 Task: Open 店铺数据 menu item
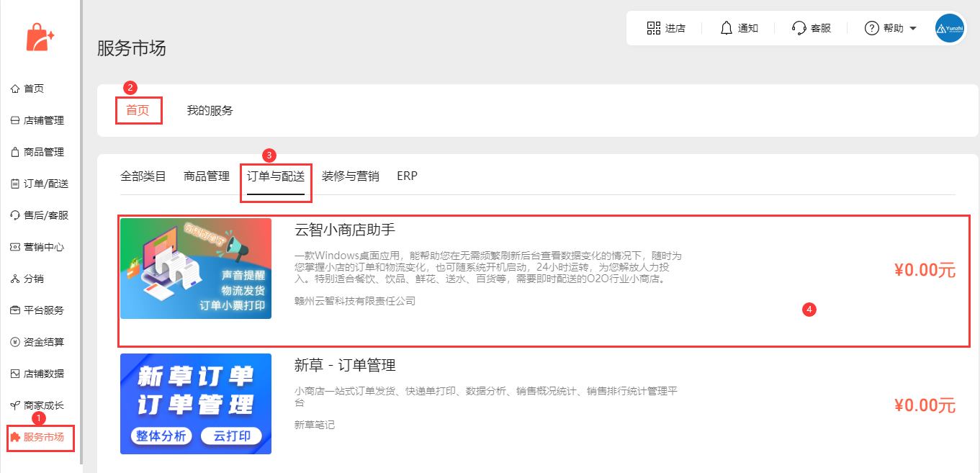point(44,374)
